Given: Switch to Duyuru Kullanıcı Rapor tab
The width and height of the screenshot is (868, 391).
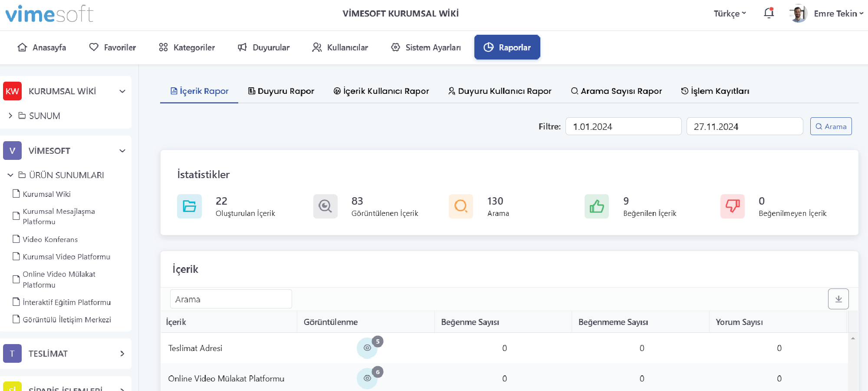Looking at the screenshot, I should (x=500, y=91).
